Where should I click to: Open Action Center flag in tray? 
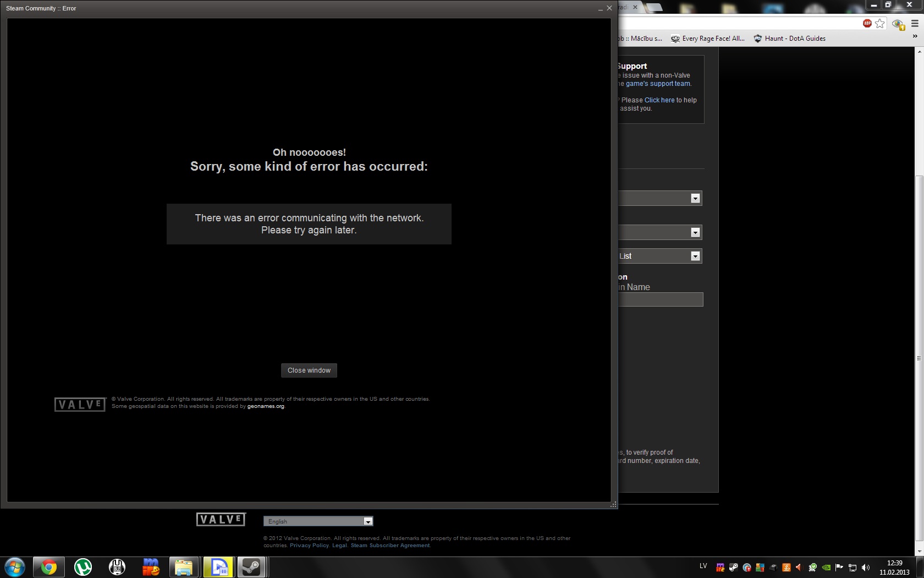pos(839,568)
